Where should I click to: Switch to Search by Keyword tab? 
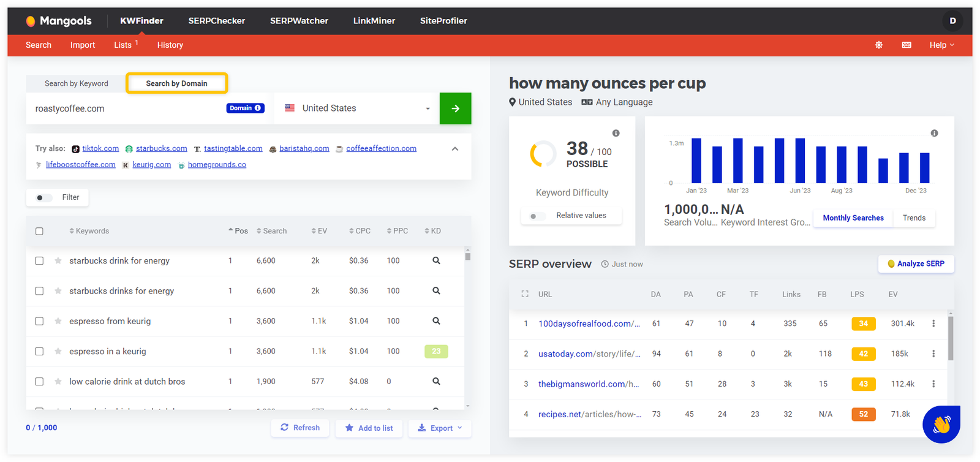click(77, 83)
